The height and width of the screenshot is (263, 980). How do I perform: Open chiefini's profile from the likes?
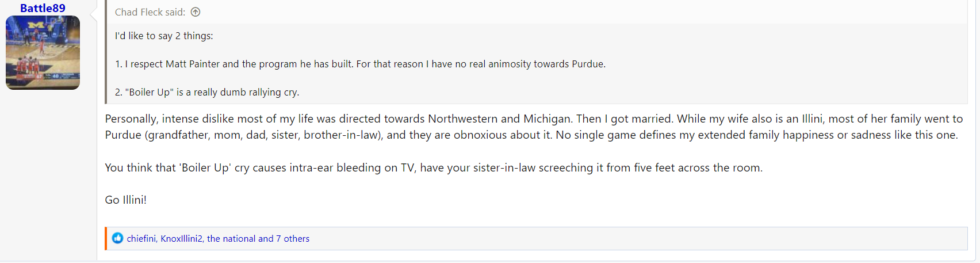[141, 238]
